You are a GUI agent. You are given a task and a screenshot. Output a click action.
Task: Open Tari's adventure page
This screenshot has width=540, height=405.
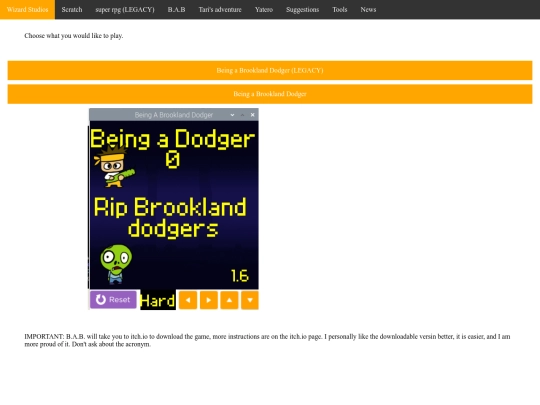click(x=220, y=10)
